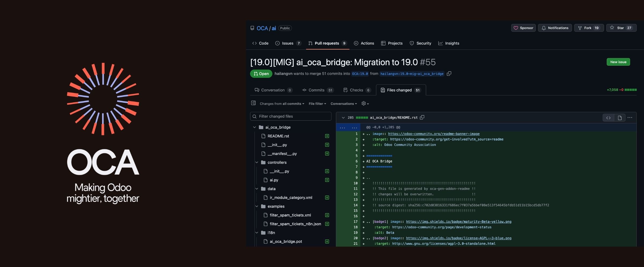The height and width of the screenshot is (267, 644).
Task: Open the readme-banner-image URL
Action: pos(434,134)
